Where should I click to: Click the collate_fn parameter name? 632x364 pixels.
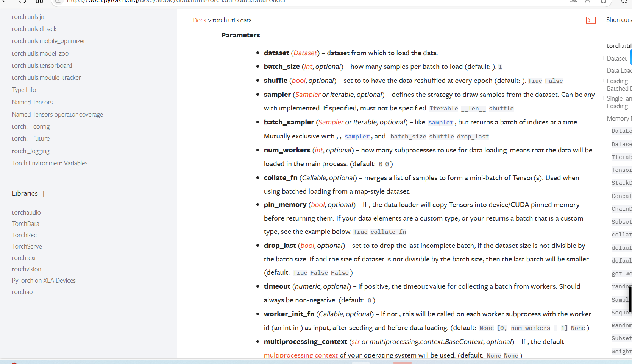click(x=281, y=178)
